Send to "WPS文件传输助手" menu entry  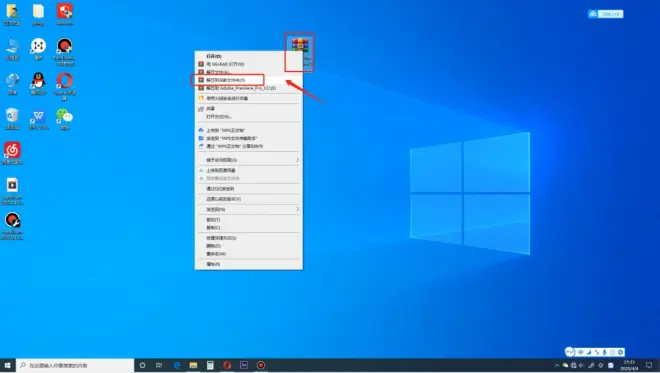(x=248, y=138)
